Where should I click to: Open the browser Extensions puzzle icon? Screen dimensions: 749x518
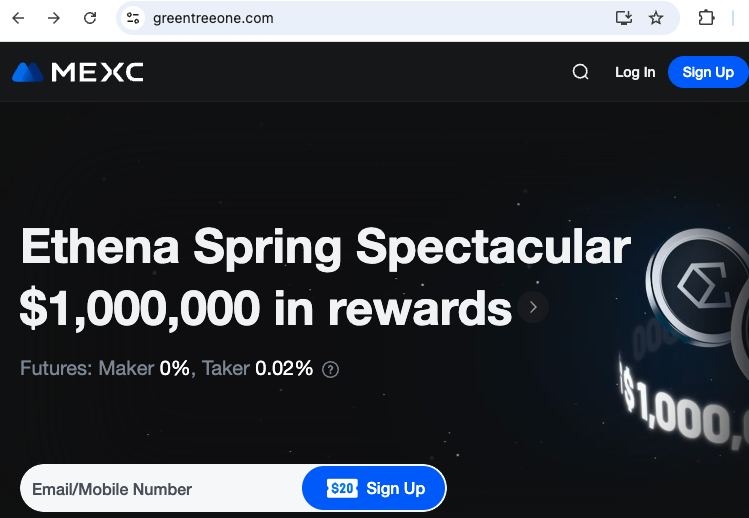coord(706,18)
